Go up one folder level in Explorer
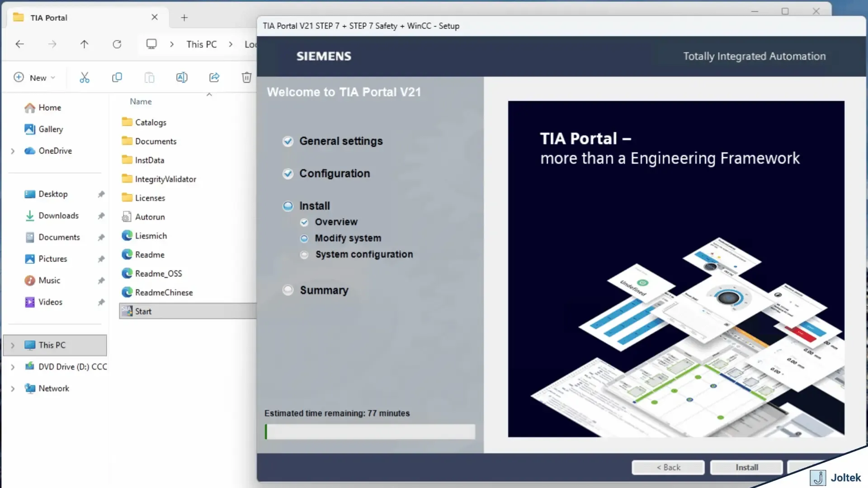The height and width of the screenshot is (488, 868). click(x=85, y=44)
